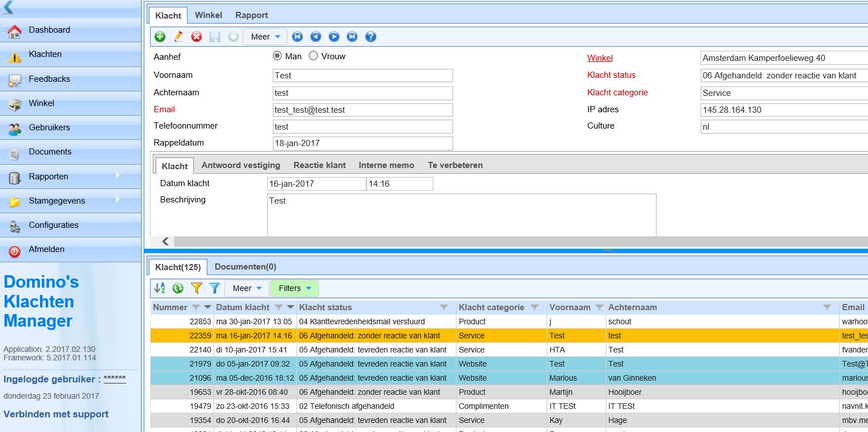Open the Antwoord vestiging tab
The height and width of the screenshot is (432, 868).
[x=241, y=165]
